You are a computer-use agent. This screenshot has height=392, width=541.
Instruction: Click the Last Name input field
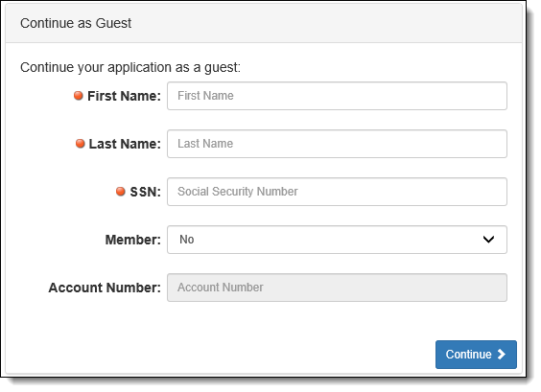337,144
